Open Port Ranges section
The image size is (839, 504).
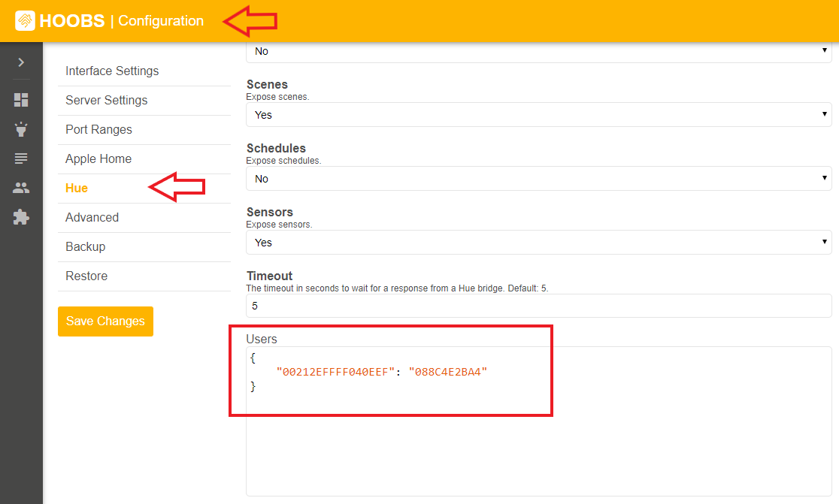(144, 130)
